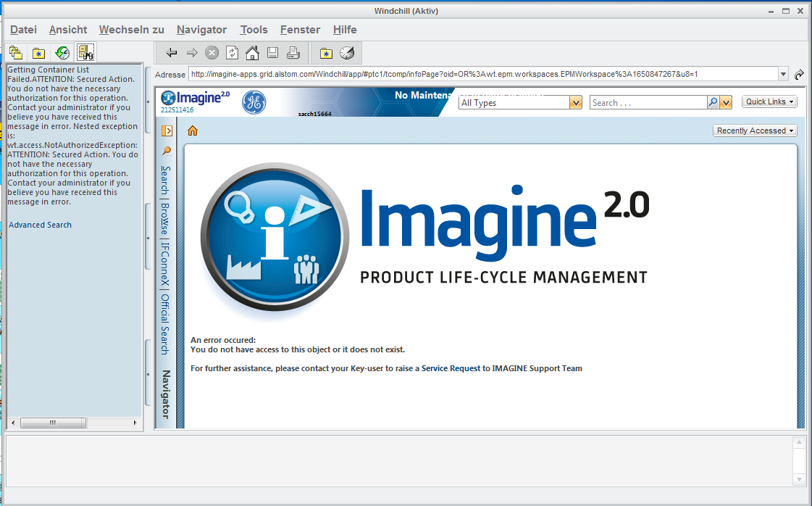Click the left panel scroll left arrow

click(13, 423)
